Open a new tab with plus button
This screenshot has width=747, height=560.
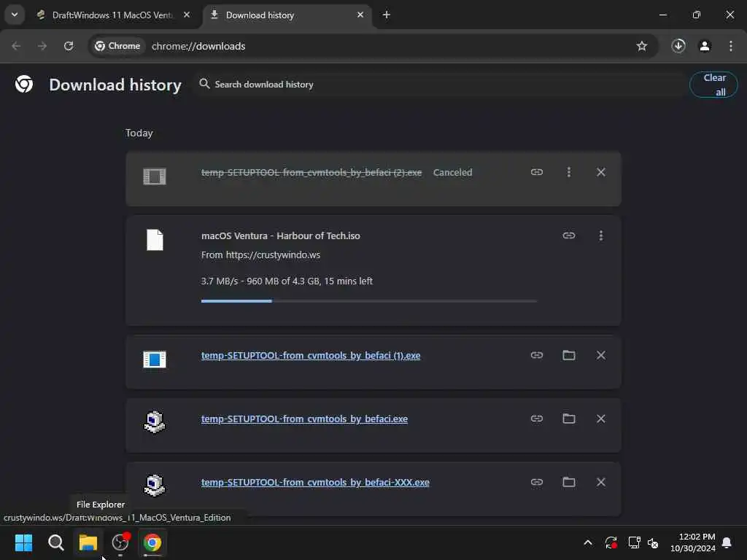point(387,15)
